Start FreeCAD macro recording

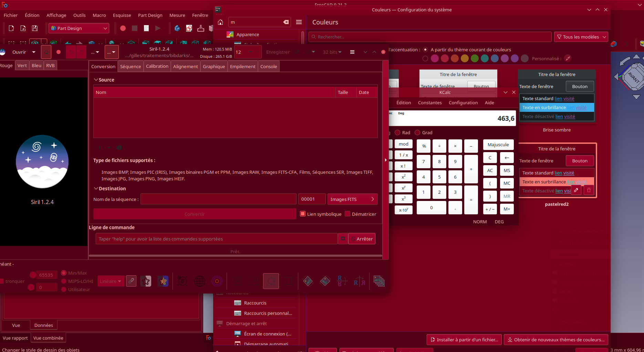click(123, 28)
